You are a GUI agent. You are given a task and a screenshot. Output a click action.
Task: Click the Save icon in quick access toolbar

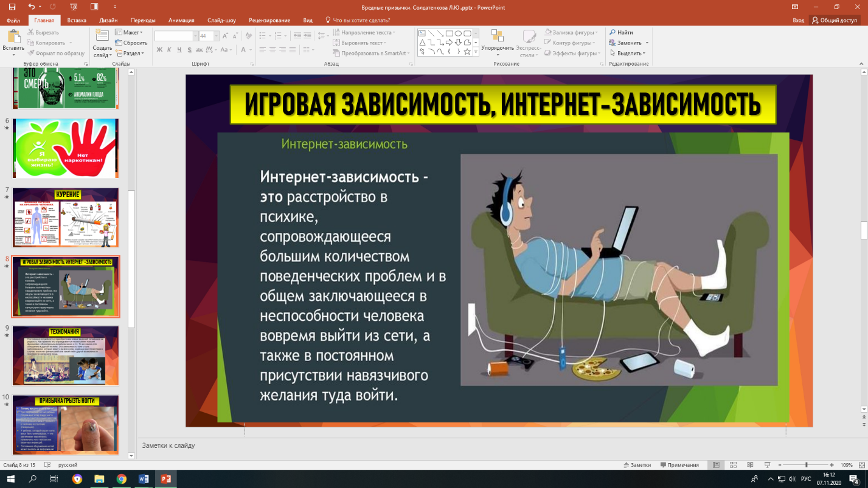[12, 7]
